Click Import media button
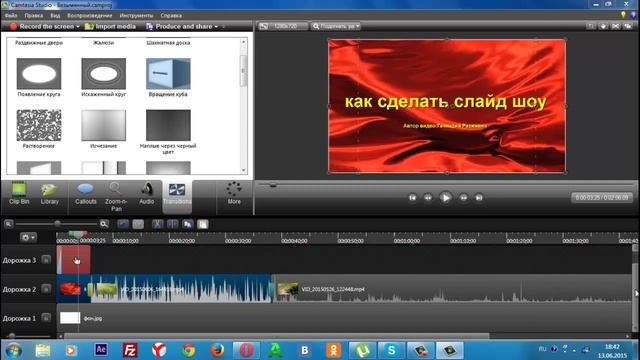The height and width of the screenshot is (360, 640). 110,27
